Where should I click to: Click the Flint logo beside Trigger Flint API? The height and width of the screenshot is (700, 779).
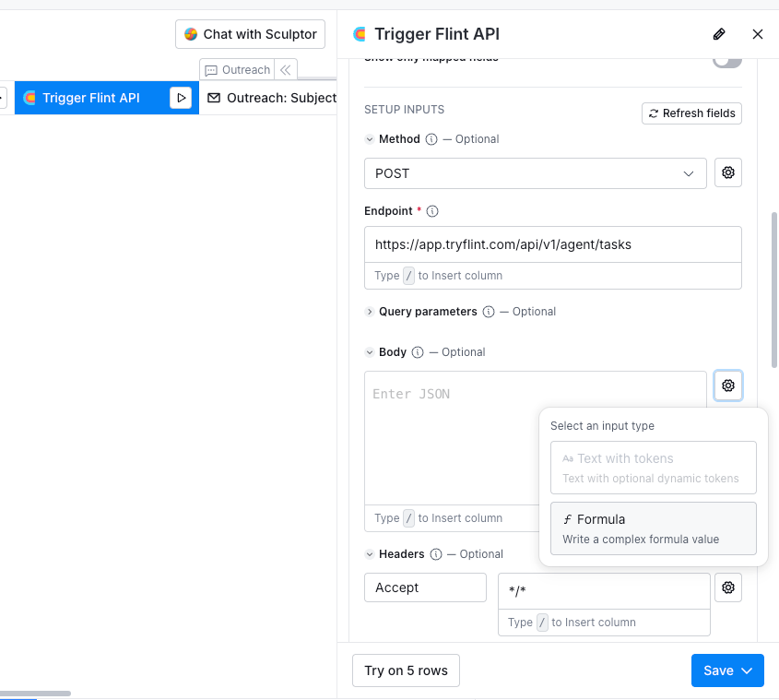coord(359,33)
